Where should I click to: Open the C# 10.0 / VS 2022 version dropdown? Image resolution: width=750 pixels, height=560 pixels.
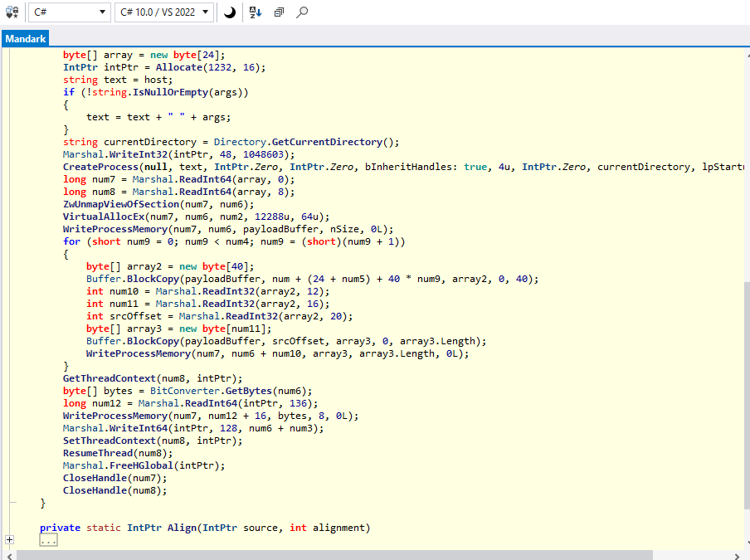164,12
